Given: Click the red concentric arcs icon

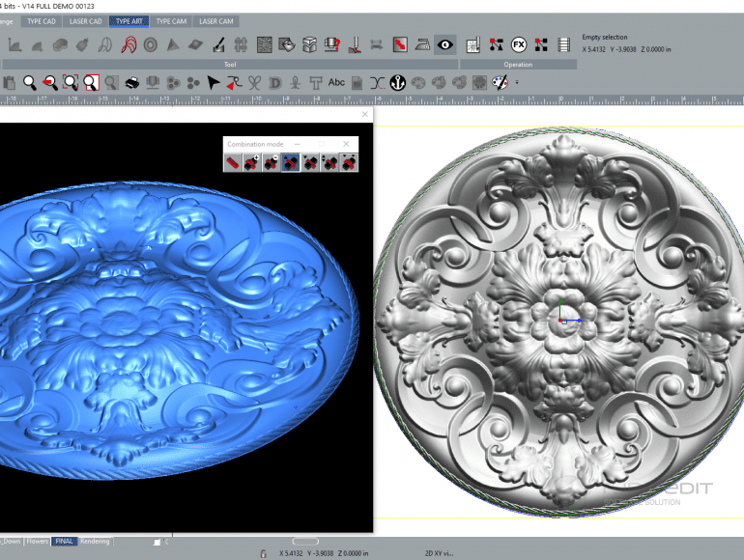Looking at the screenshot, I should point(129,44).
